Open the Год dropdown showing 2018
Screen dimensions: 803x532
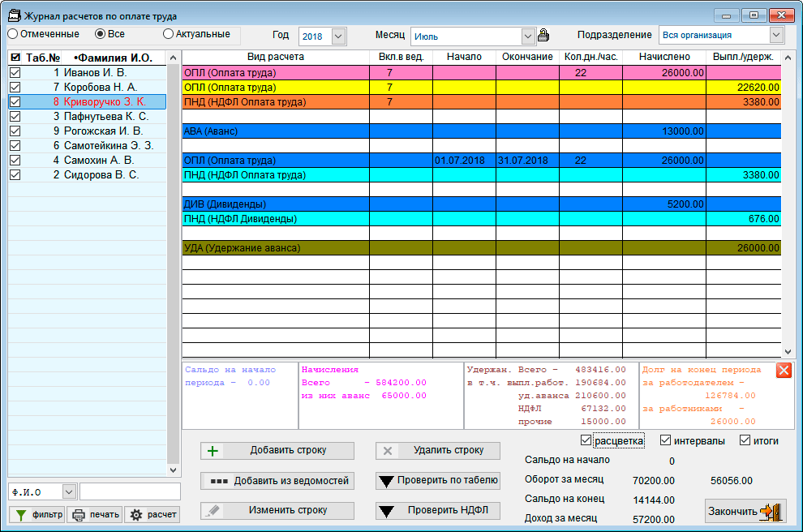pyautogui.click(x=338, y=36)
